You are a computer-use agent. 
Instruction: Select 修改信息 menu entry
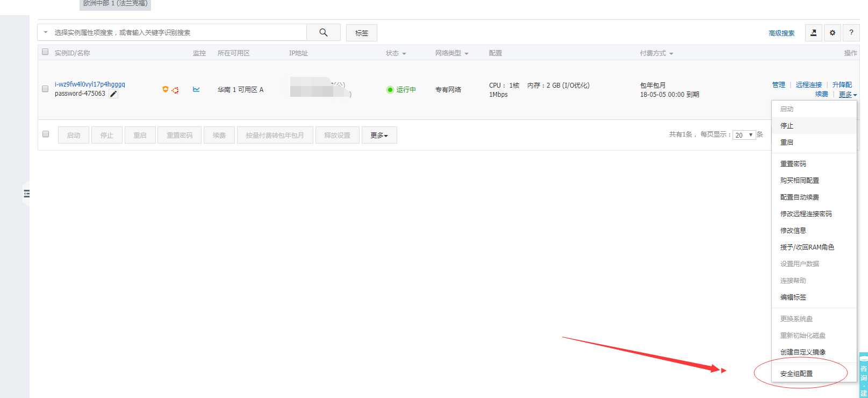pyautogui.click(x=814, y=230)
